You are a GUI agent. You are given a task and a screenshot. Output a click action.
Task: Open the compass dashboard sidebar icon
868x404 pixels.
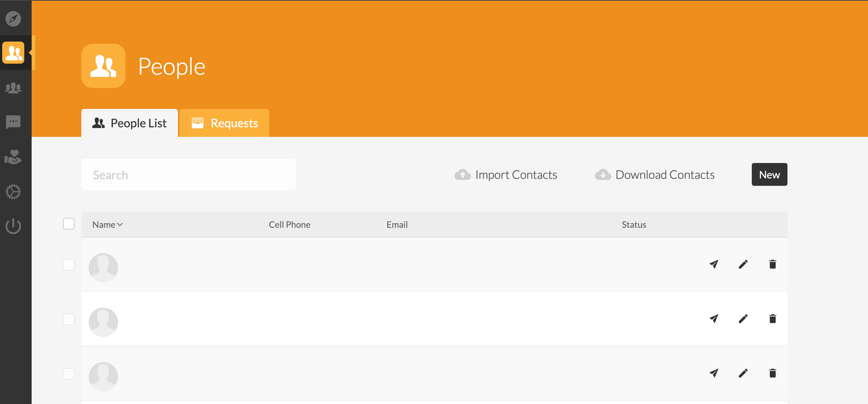13,18
